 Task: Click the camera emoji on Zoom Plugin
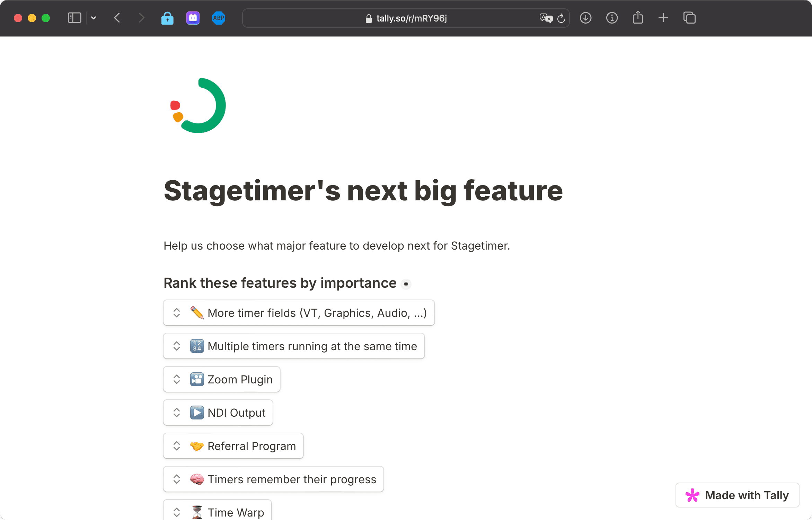point(197,379)
